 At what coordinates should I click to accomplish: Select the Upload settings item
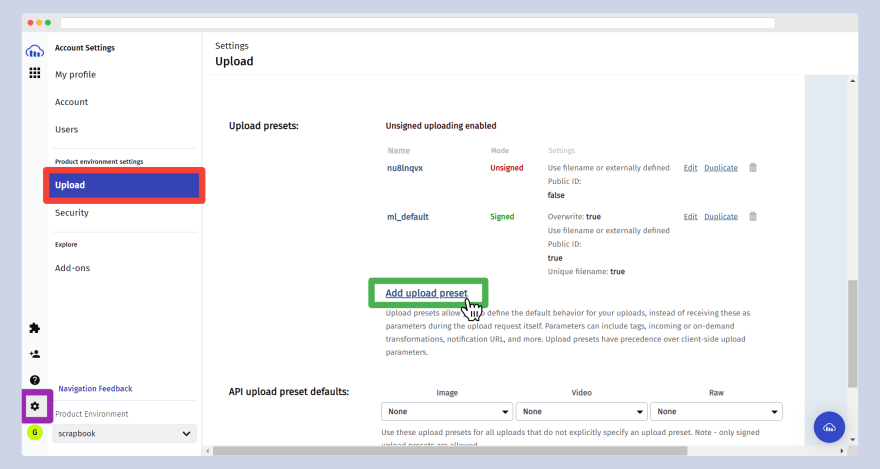[x=124, y=185]
